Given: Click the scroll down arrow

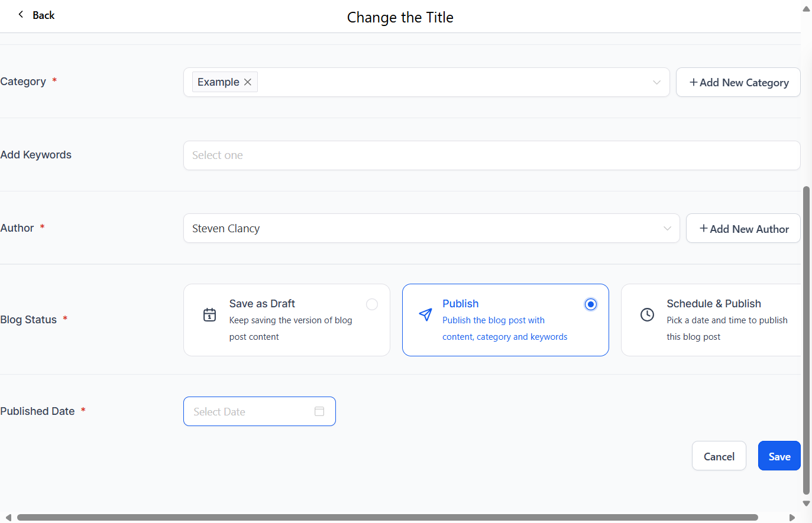Looking at the screenshot, I should pos(806,503).
